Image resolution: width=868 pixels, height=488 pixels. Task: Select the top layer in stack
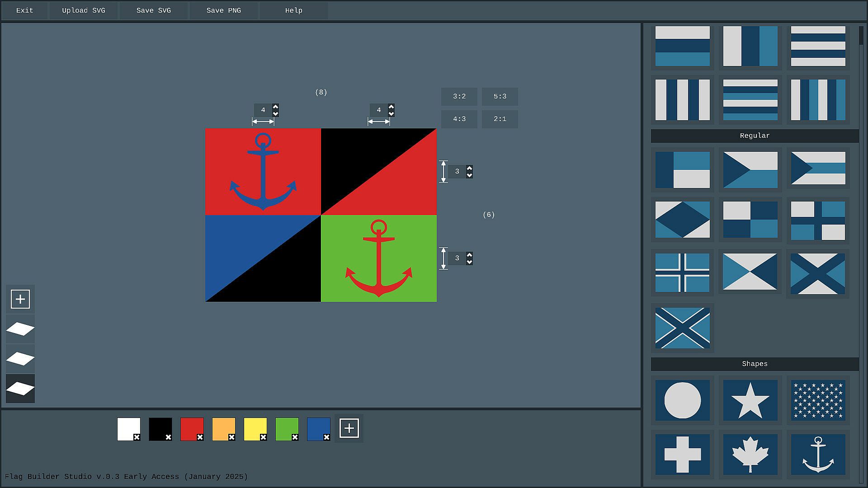[20, 329]
